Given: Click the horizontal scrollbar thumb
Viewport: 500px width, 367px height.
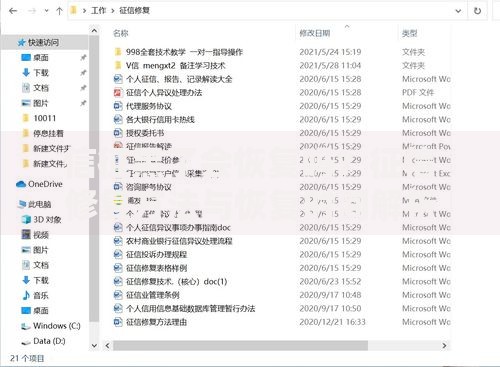Looking at the screenshot, I should point(240,346).
